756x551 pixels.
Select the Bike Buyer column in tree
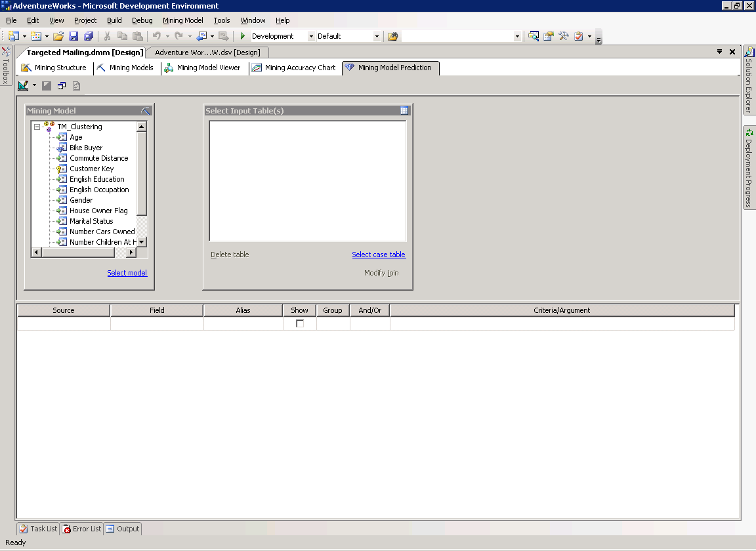coord(86,148)
